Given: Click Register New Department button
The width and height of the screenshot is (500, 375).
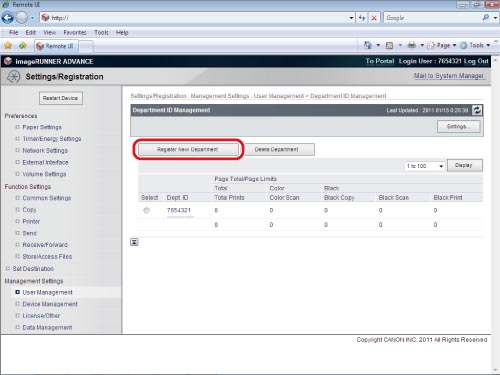Looking at the screenshot, I should (188, 149).
